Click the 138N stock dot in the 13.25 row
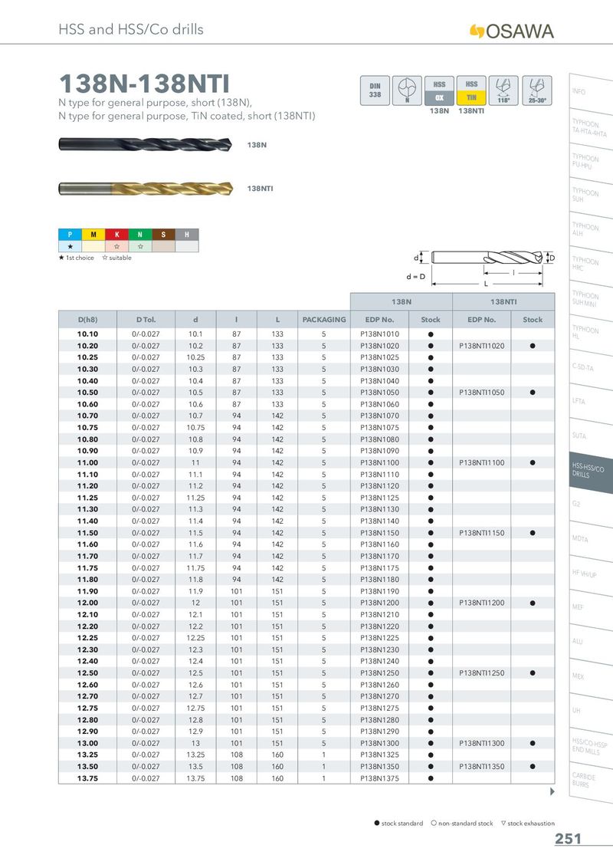This screenshot has height=868, width=613. [431, 755]
